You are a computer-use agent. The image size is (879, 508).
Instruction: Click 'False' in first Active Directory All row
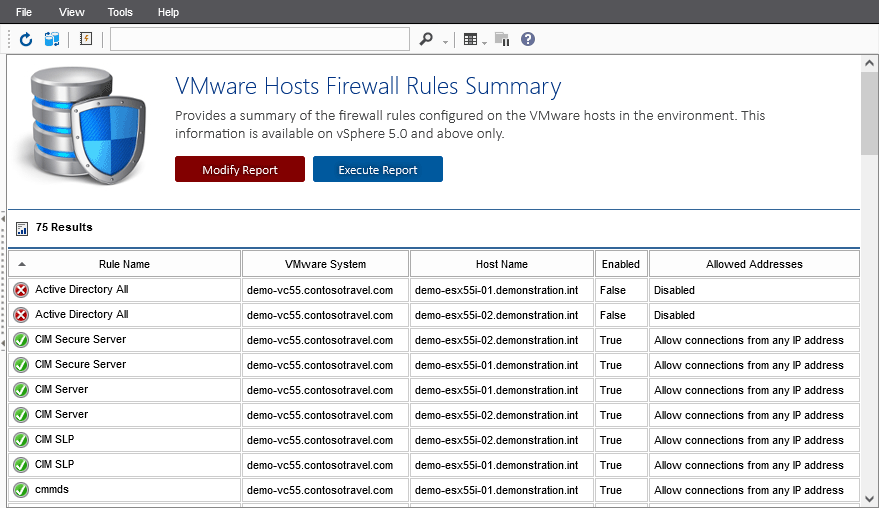pyautogui.click(x=613, y=290)
